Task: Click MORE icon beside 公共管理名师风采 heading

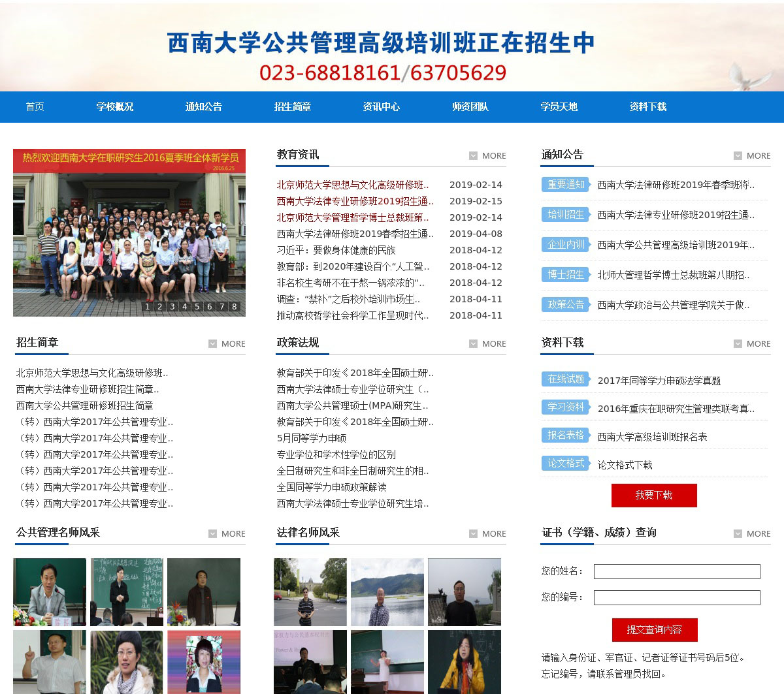Action: pyautogui.click(x=227, y=533)
